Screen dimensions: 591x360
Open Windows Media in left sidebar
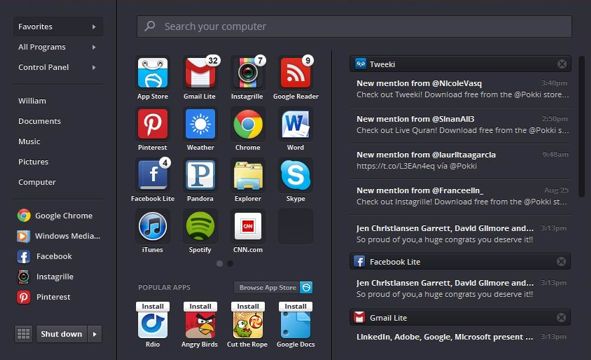coord(58,236)
